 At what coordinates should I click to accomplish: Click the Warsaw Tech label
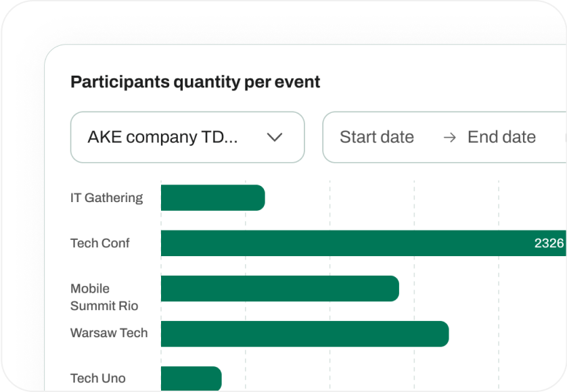pyautogui.click(x=109, y=333)
